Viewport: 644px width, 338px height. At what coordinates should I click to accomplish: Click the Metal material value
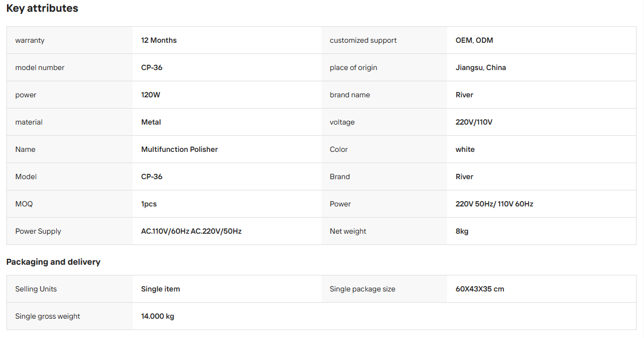[x=151, y=122]
